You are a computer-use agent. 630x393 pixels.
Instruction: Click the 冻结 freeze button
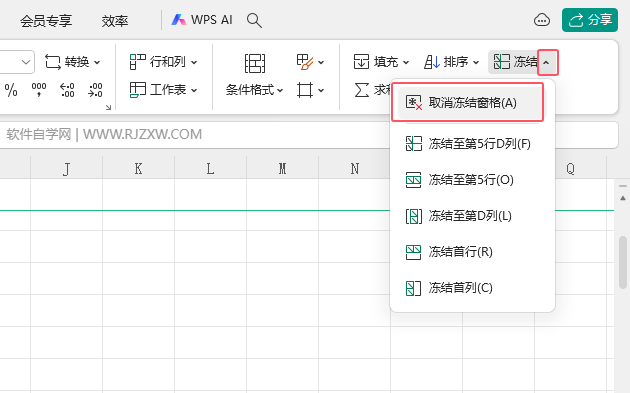[514, 62]
